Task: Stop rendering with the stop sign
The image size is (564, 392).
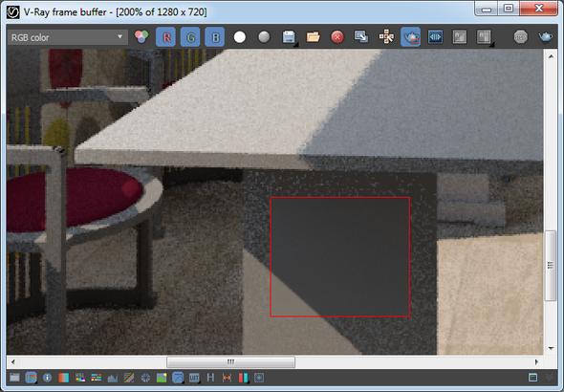Action: click(520, 37)
